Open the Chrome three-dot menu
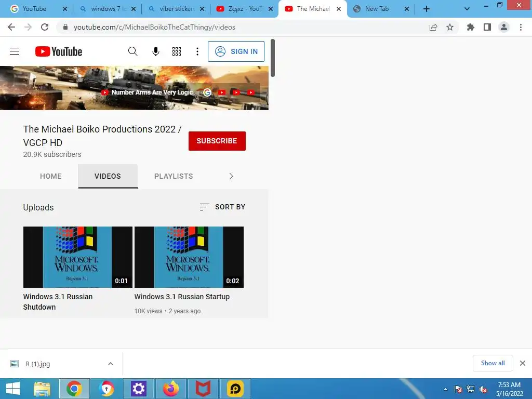532x399 pixels. click(521, 27)
